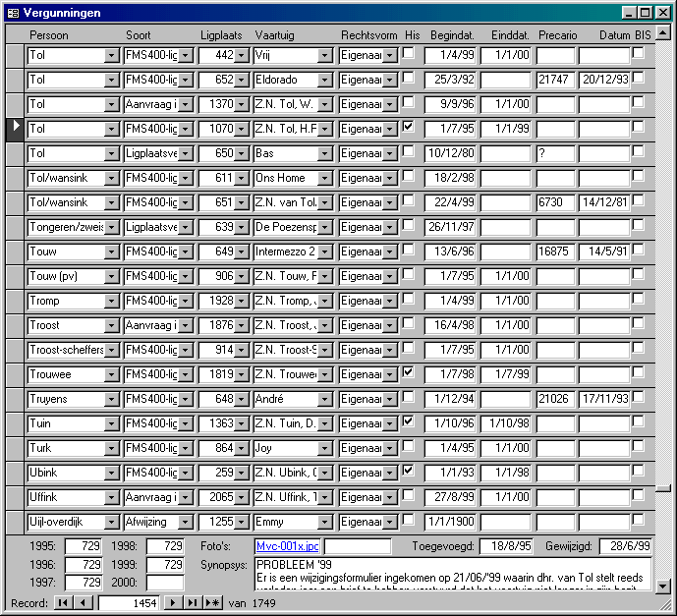Screen dimensions: 677x616
Task: Go to the previous record
Action: (x=83, y=603)
